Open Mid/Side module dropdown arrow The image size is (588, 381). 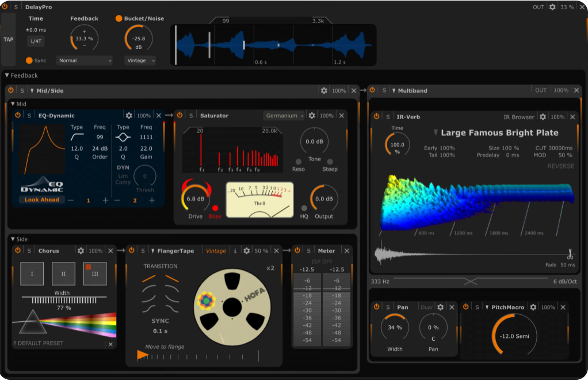tap(32, 91)
